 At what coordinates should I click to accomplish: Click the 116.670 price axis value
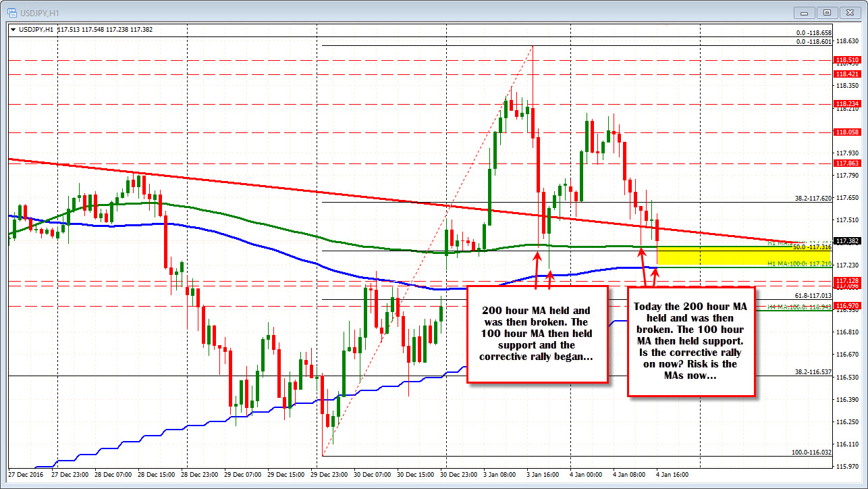click(846, 355)
